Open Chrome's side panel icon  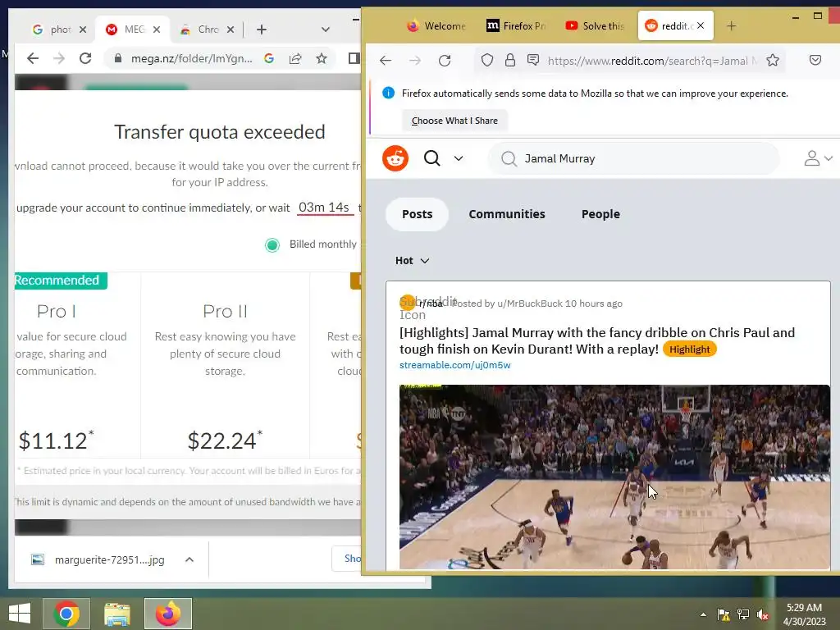[x=354, y=58]
